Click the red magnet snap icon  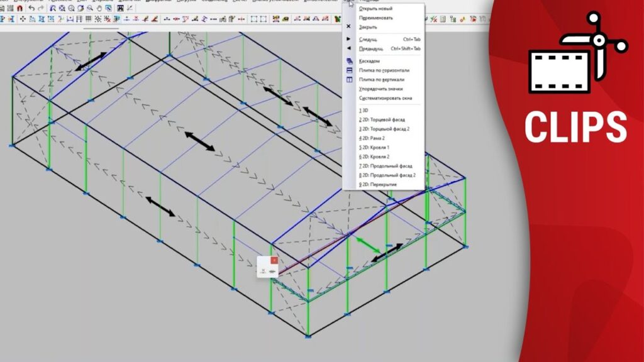click(x=19, y=8)
